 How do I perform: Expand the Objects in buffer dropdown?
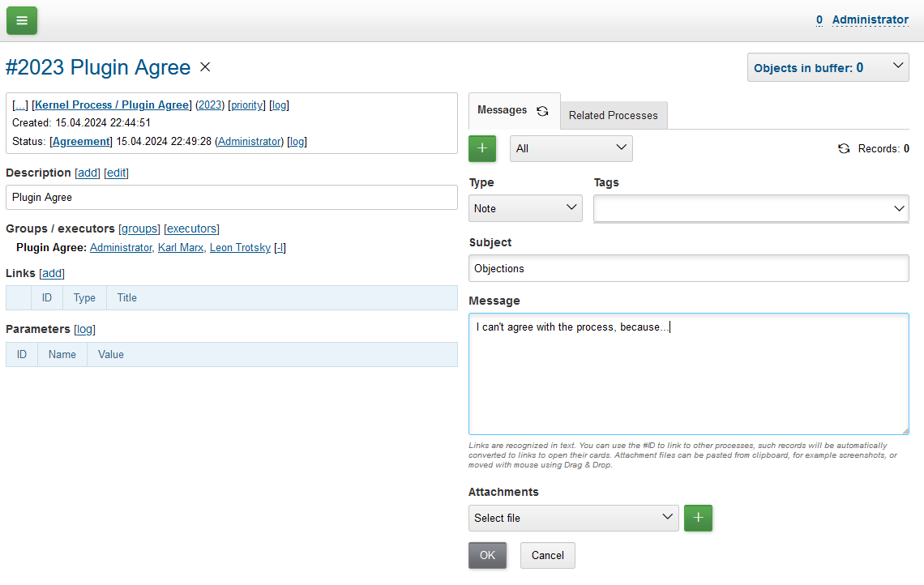coord(828,68)
